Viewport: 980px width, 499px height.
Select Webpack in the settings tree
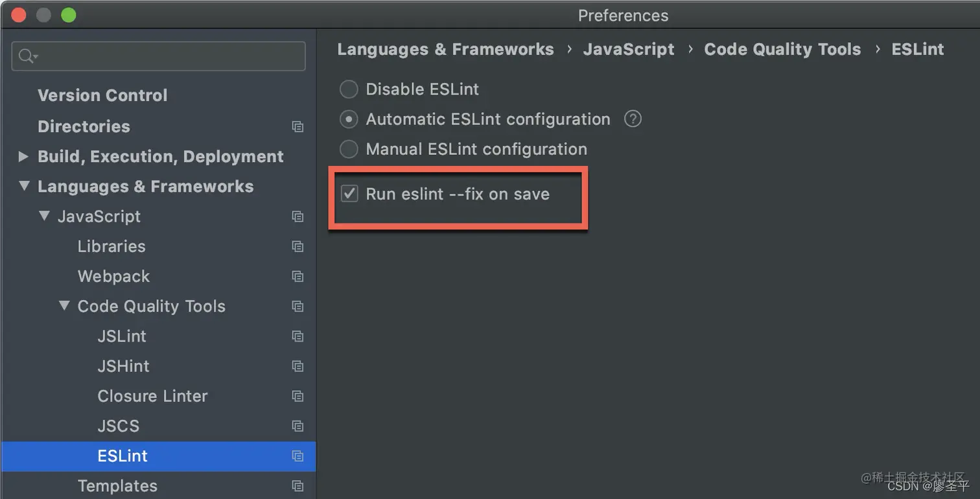(x=113, y=276)
